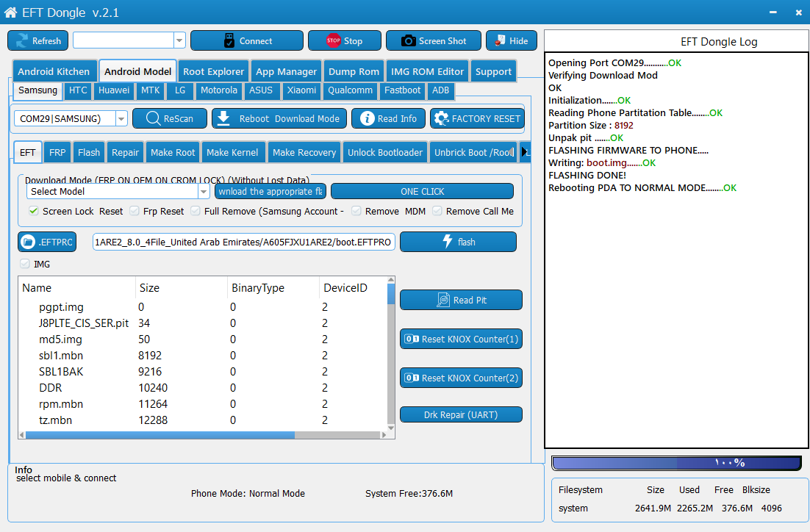Select the Fastboot tab

[402, 90]
